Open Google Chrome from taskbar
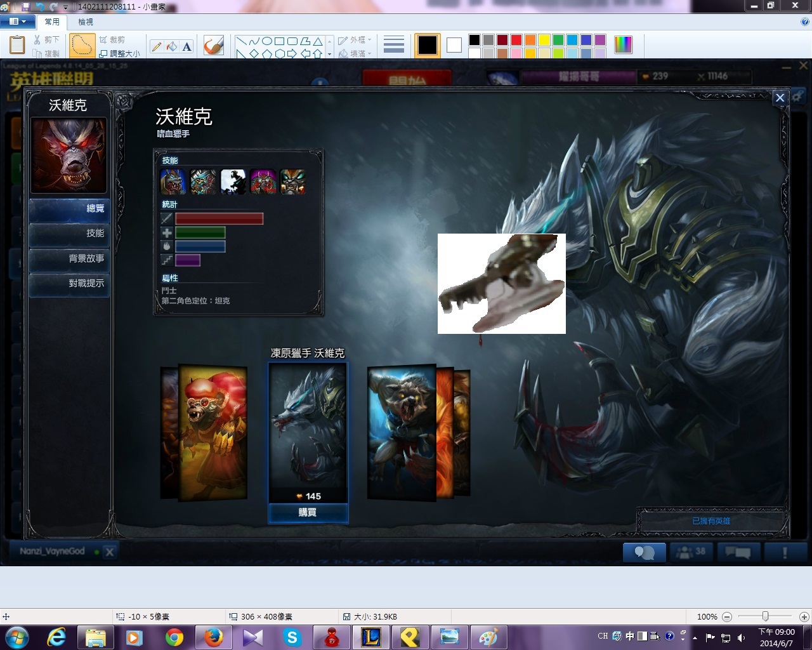Image resolution: width=812 pixels, height=650 pixels. [174, 637]
